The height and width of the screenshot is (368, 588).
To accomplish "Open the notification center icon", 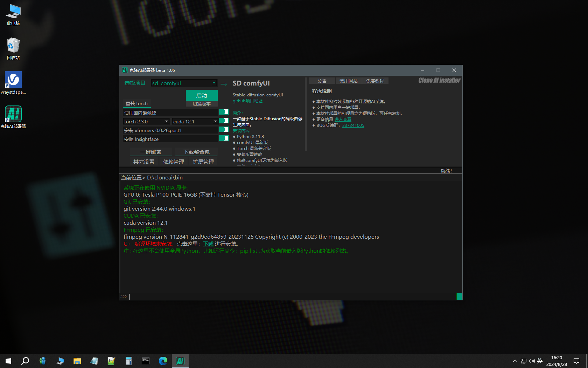I will point(576,361).
